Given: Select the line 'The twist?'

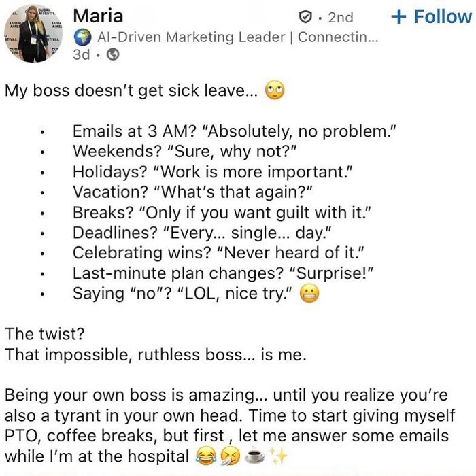Looking at the screenshot, I should point(44,334).
